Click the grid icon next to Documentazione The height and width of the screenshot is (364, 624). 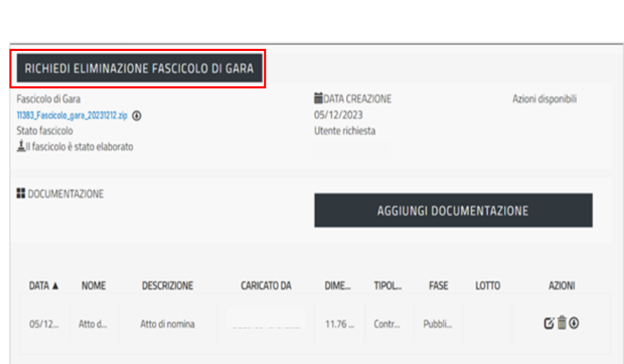click(x=21, y=194)
